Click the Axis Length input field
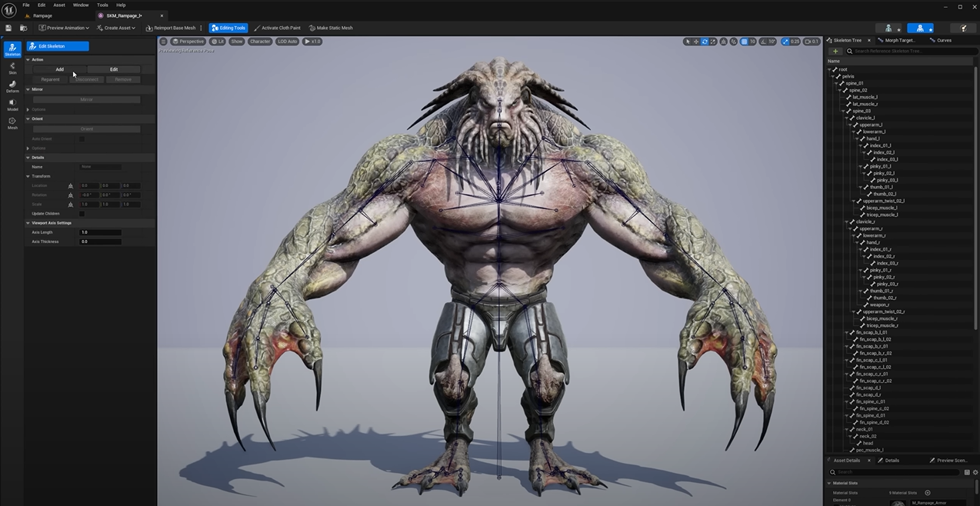This screenshot has height=506, width=980. pos(101,232)
